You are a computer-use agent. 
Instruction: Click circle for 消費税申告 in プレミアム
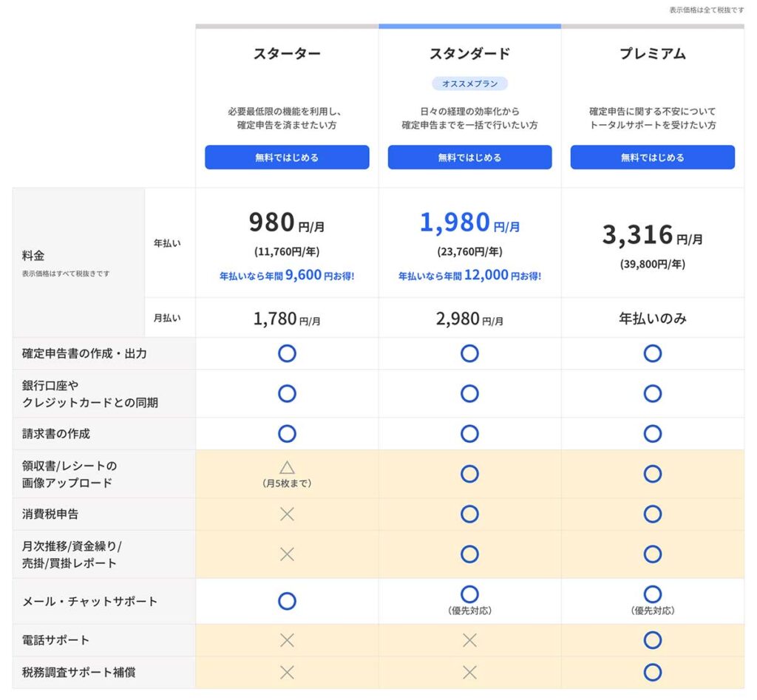point(652,514)
